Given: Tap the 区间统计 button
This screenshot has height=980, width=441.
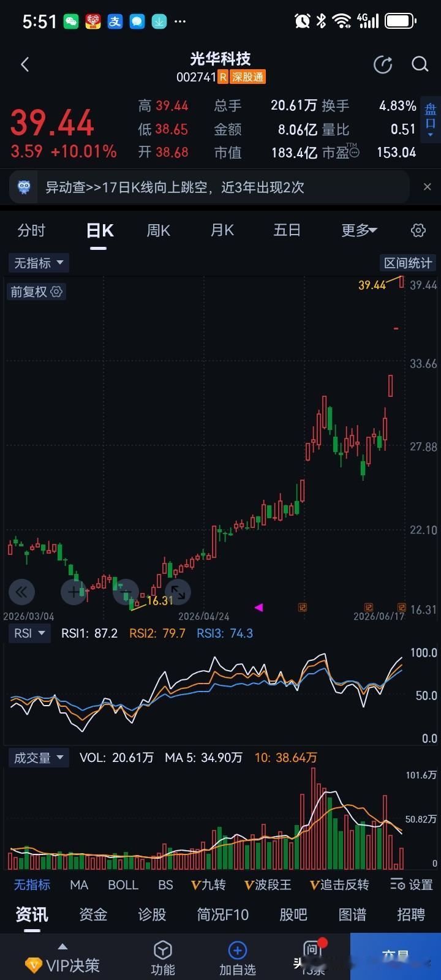Looking at the screenshot, I should click(408, 263).
